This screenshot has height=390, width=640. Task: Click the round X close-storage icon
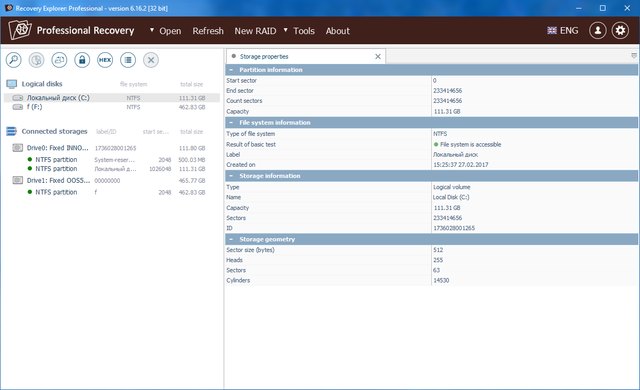[151, 60]
